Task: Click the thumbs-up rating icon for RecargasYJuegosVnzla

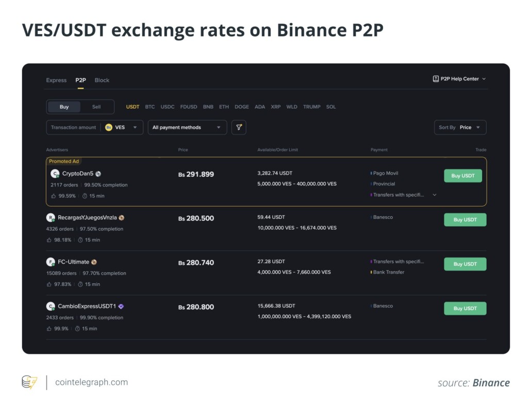Action: (48, 239)
